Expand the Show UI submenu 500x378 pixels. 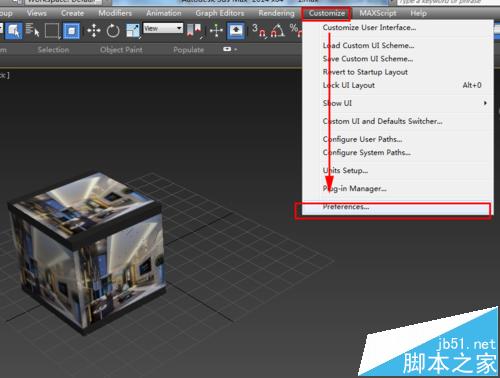(x=398, y=103)
